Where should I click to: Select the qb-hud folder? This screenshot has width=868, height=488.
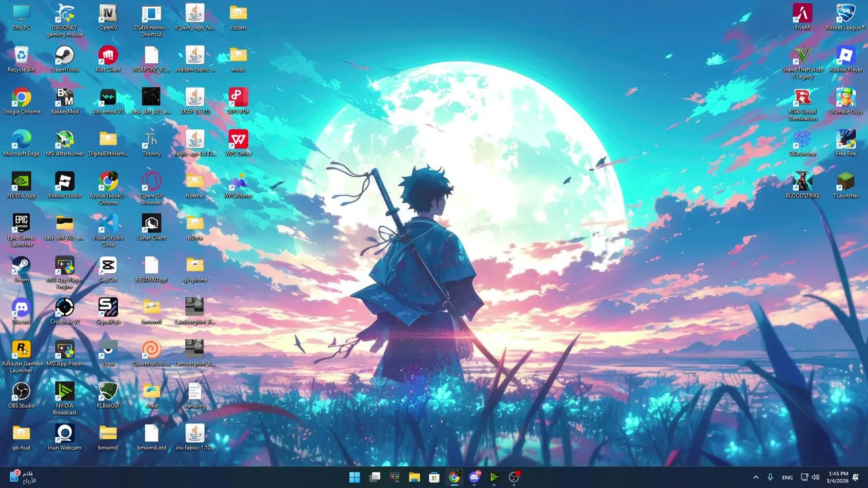pos(21,438)
